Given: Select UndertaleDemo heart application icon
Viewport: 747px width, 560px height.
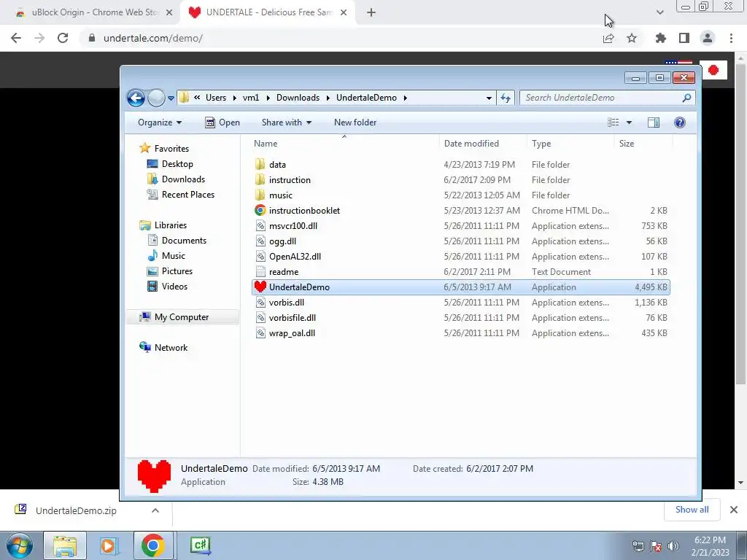Looking at the screenshot, I should click(260, 287).
